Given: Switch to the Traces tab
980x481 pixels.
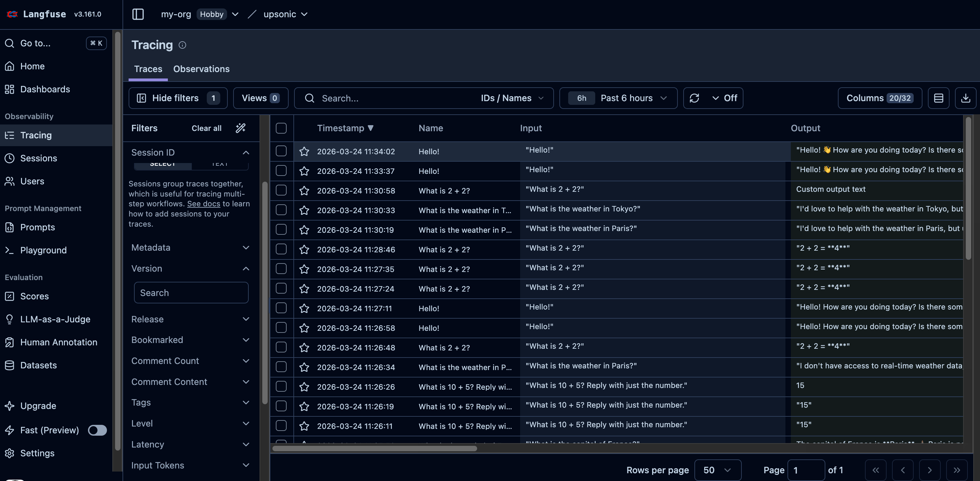Looking at the screenshot, I should pyautogui.click(x=148, y=69).
